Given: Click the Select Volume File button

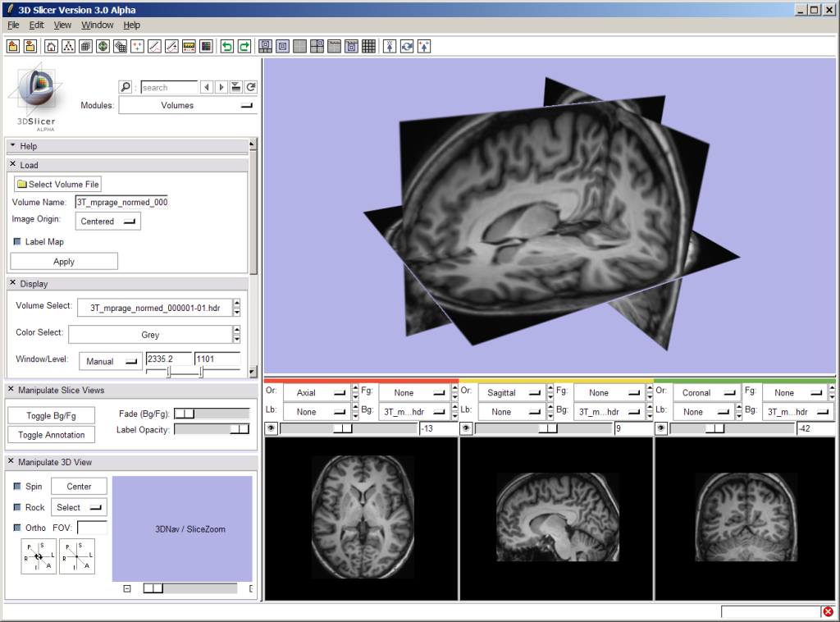Looking at the screenshot, I should click(57, 185).
